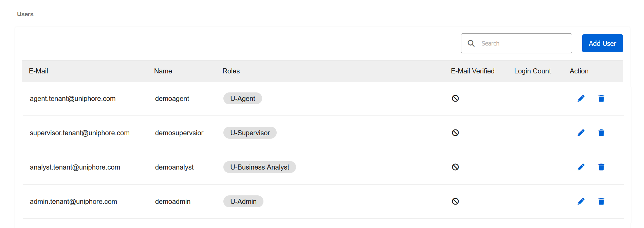Click the U-Business Analyst role chip

click(259, 167)
